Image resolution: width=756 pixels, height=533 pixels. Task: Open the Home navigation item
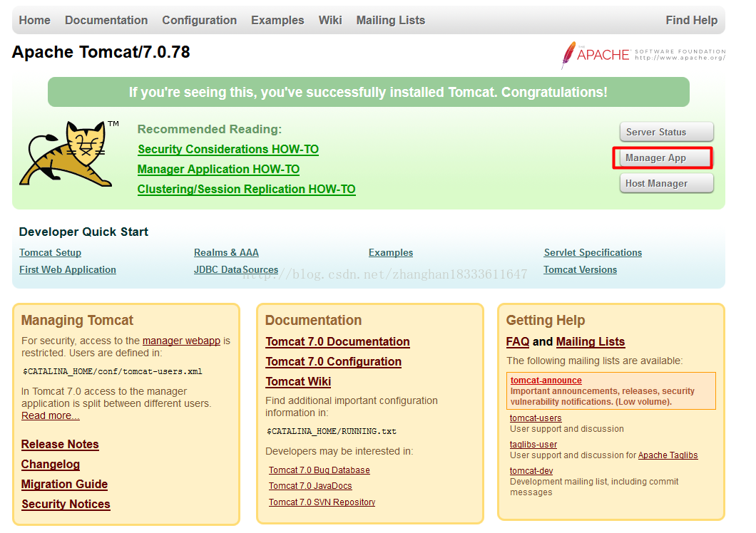click(35, 20)
